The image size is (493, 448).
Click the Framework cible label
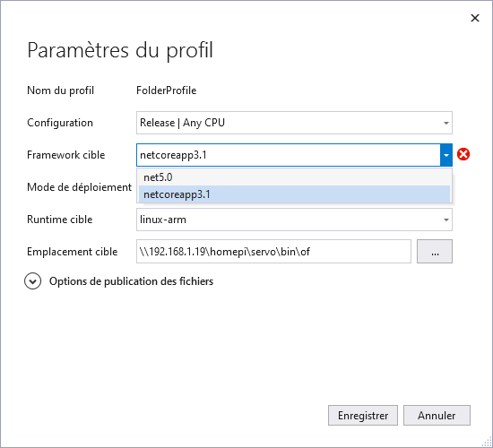pos(66,155)
